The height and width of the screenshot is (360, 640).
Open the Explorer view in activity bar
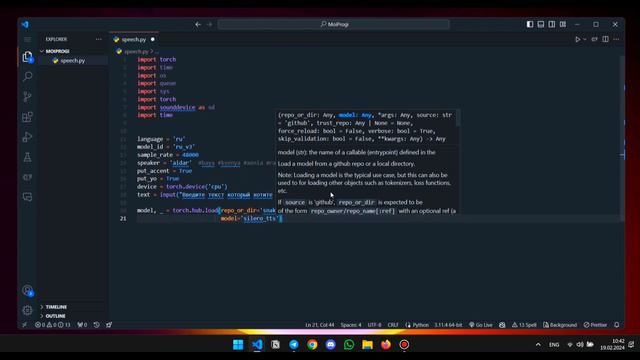pos(27,57)
